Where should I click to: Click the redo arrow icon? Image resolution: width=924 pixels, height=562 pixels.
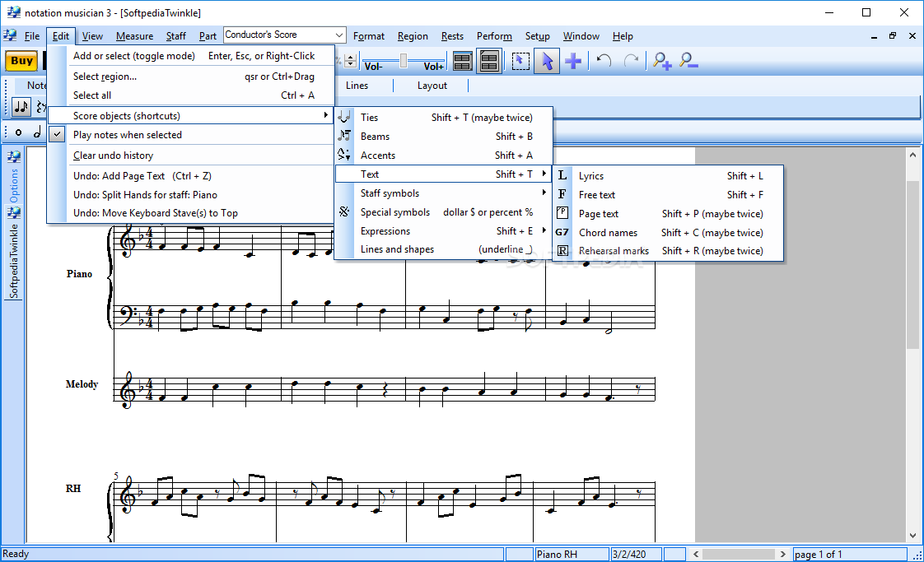(x=631, y=61)
